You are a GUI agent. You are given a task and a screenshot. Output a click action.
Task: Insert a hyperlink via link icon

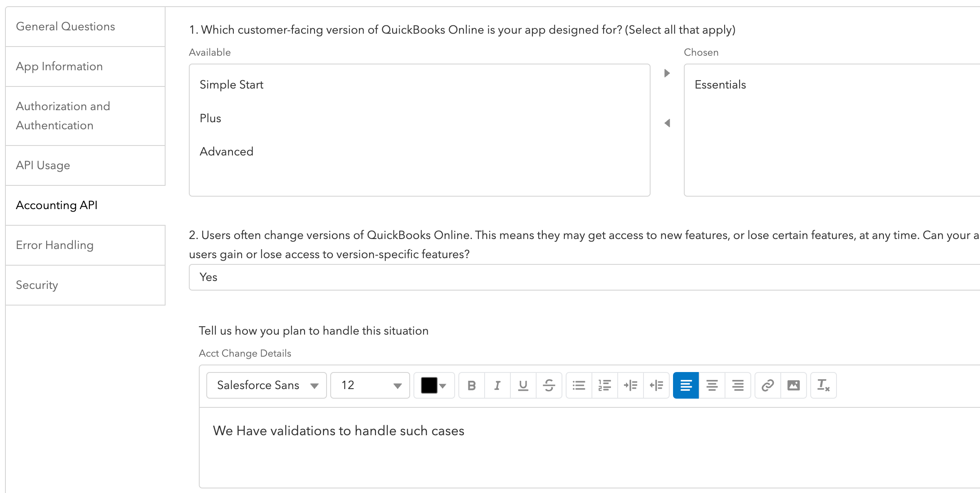(768, 385)
